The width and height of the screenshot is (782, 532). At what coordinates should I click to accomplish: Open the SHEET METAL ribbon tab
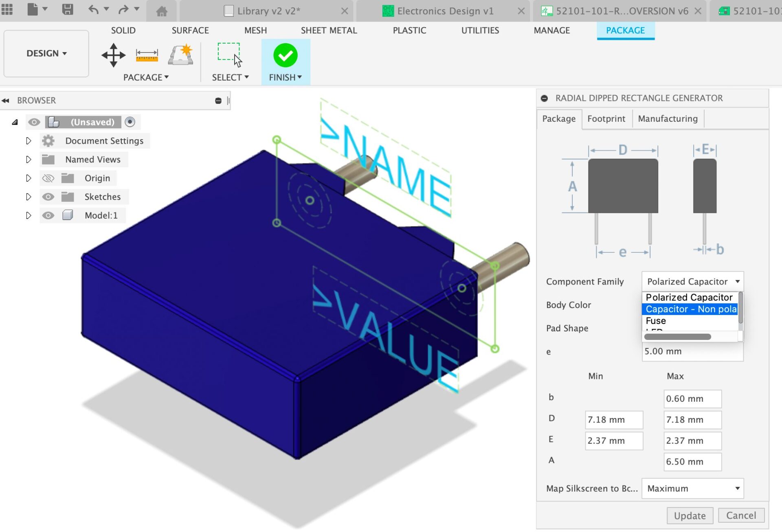pos(329,30)
